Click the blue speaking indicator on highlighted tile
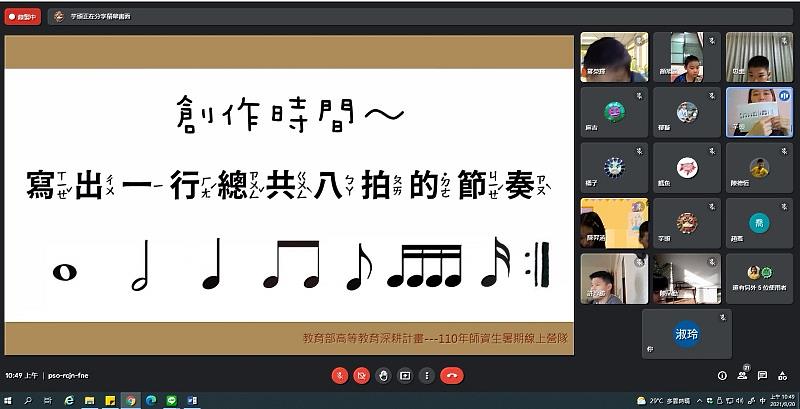The width and height of the screenshot is (800, 409). pos(784,96)
